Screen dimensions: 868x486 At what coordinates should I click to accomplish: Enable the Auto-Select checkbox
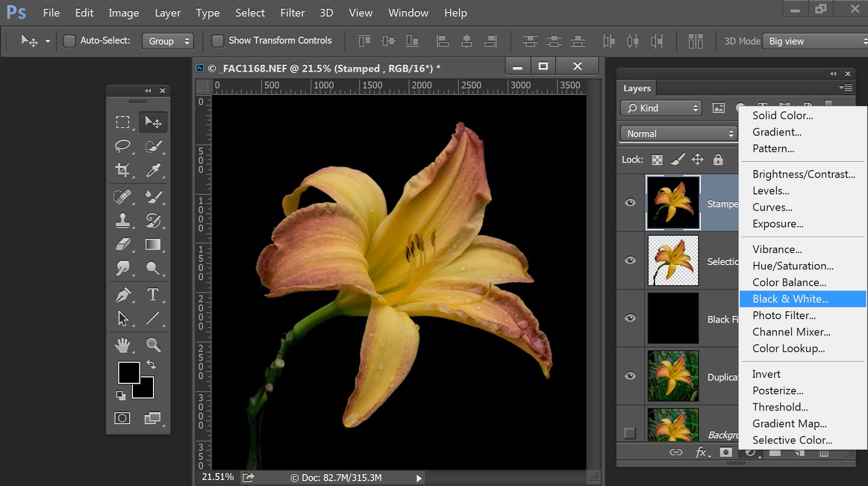69,41
